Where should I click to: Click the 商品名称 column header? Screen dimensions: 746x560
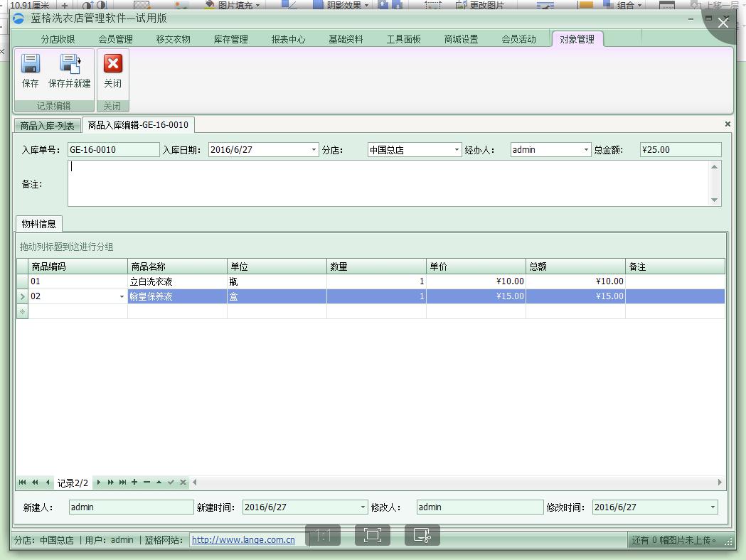point(178,266)
